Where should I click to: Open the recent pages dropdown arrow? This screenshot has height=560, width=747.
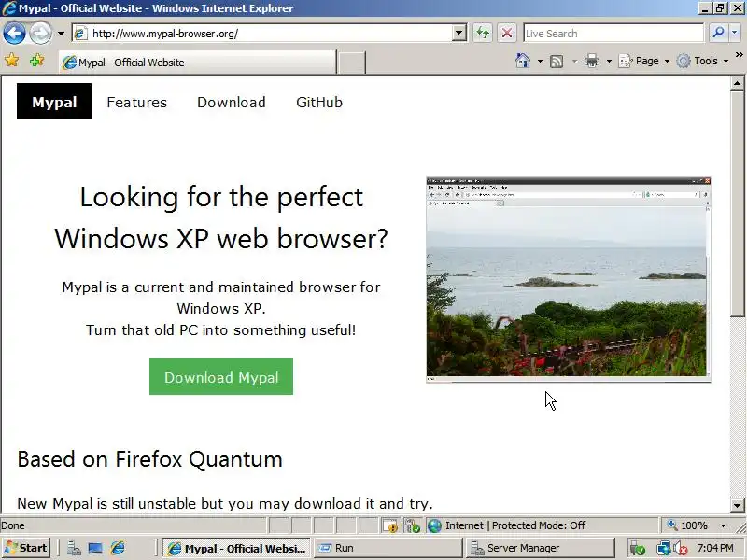click(61, 34)
